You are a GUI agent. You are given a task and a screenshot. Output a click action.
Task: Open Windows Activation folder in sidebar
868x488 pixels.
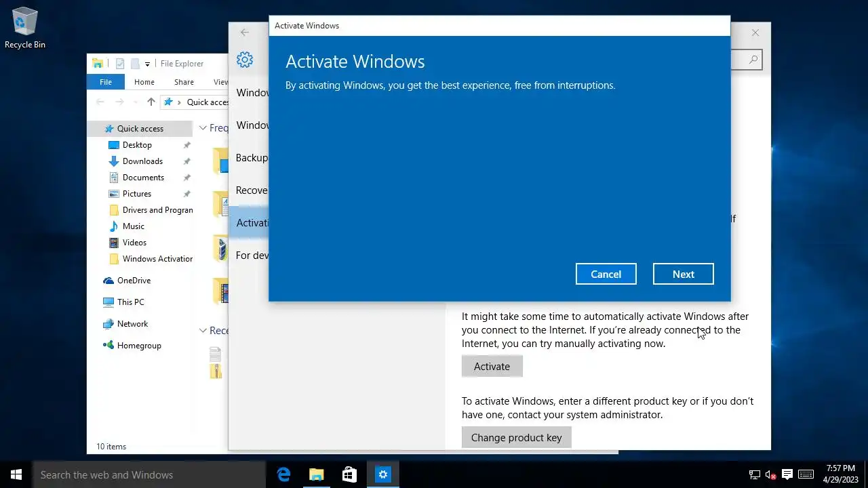click(x=151, y=258)
